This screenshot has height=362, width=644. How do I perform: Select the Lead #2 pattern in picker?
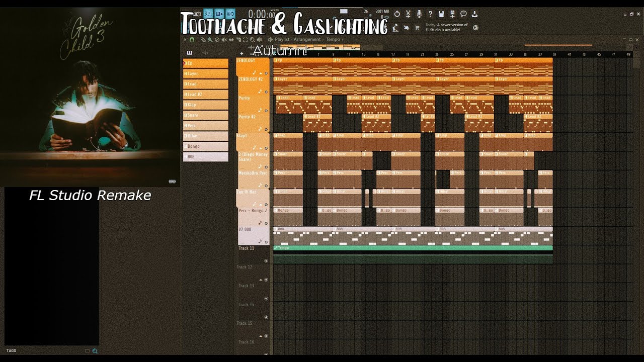pyautogui.click(x=206, y=95)
